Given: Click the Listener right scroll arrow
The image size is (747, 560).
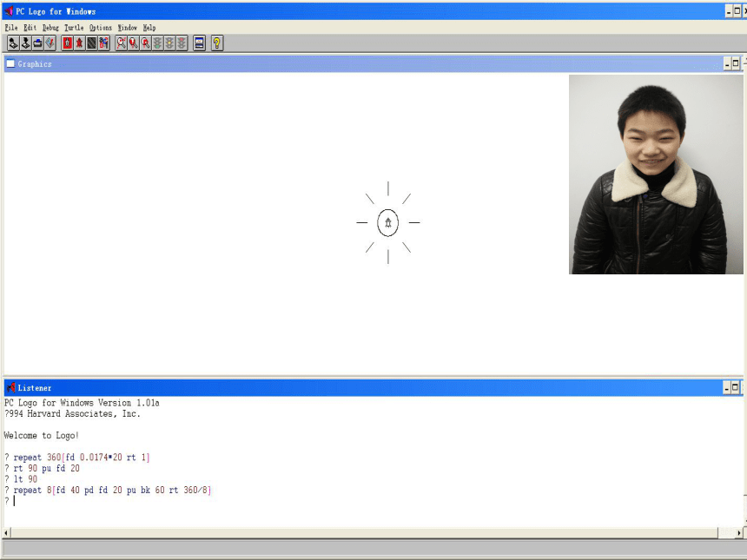Looking at the screenshot, I should click(739, 533).
